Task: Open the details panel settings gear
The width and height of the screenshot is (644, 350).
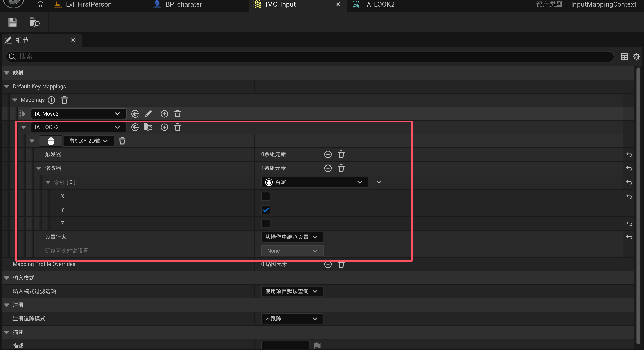Action: click(x=636, y=57)
